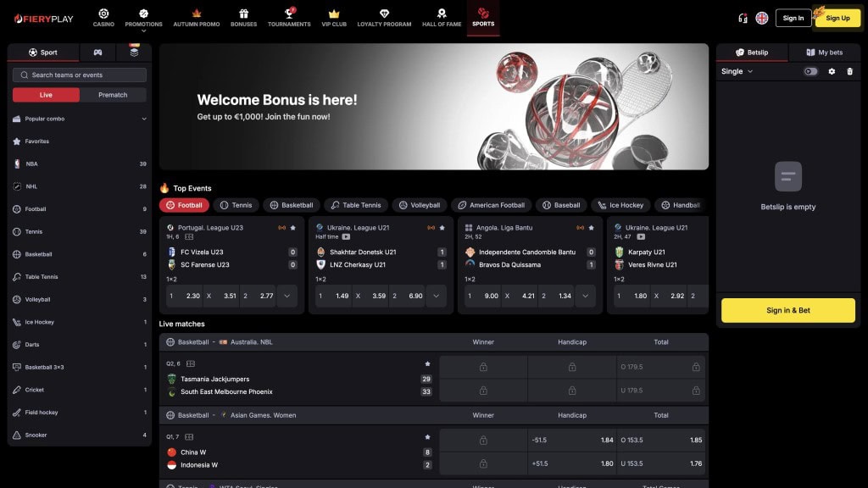
Task: Open Table Tennis in the sidebar list
Action: [x=79, y=277]
